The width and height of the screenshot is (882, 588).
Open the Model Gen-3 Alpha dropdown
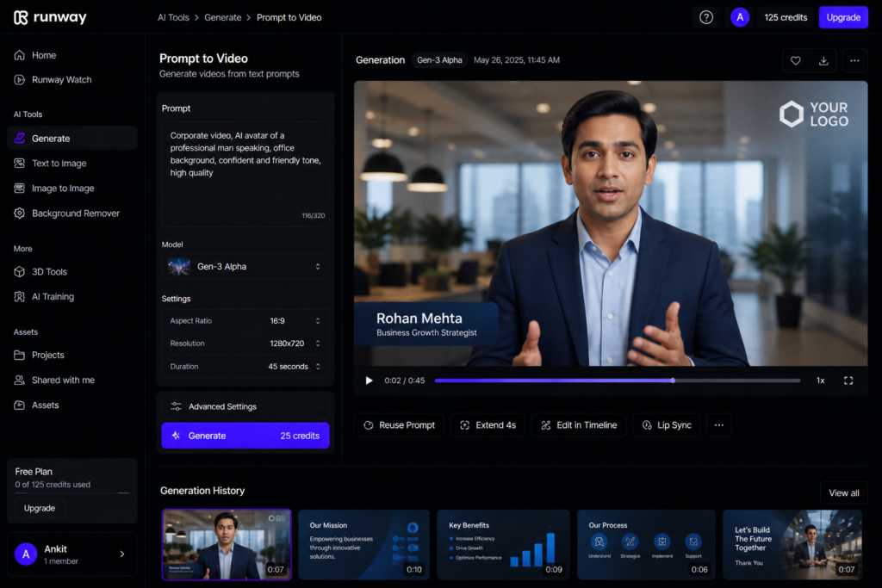coord(245,267)
